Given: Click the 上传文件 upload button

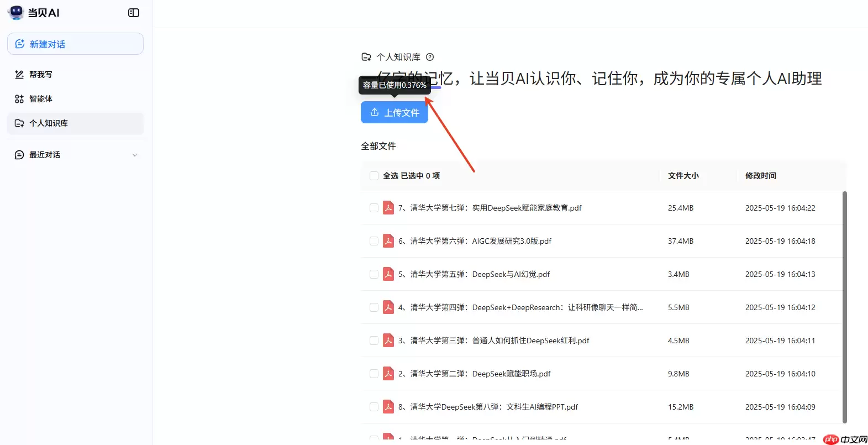Looking at the screenshot, I should pos(394,112).
